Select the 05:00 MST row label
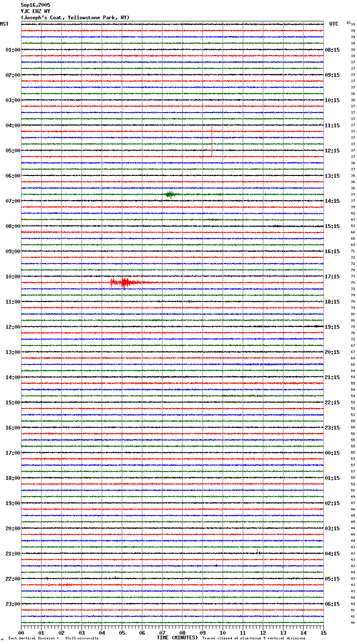357x644 pixels. (13, 151)
